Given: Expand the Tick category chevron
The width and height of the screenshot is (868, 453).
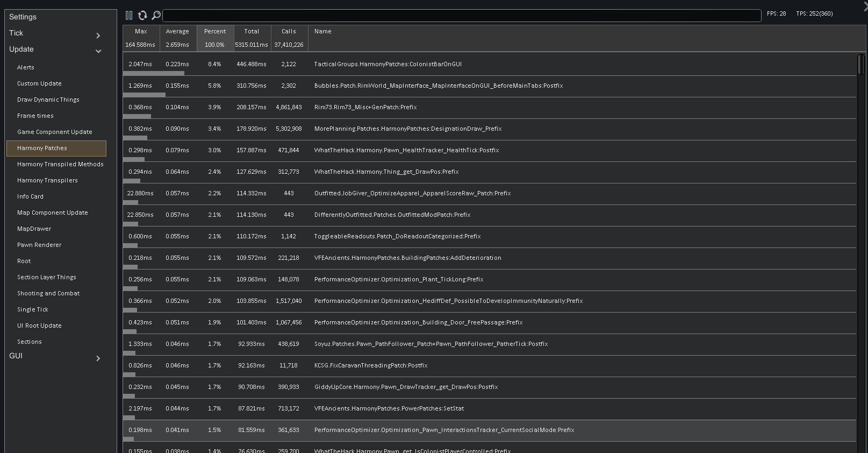Looking at the screenshot, I should (x=98, y=36).
